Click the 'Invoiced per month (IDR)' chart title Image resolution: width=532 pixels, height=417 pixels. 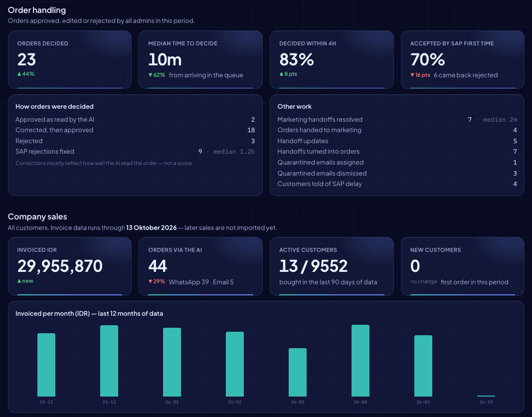[x=89, y=314]
